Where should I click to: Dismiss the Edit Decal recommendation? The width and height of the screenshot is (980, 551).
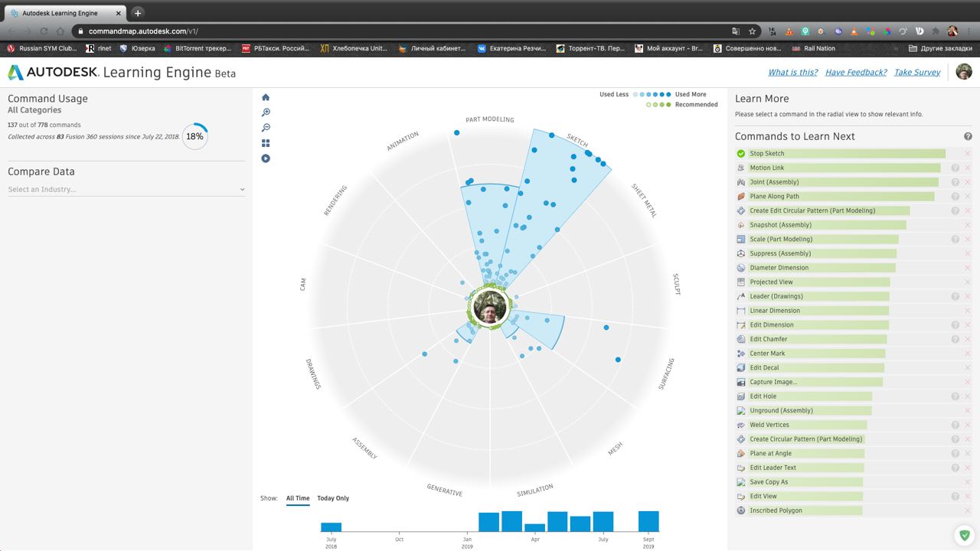click(968, 367)
